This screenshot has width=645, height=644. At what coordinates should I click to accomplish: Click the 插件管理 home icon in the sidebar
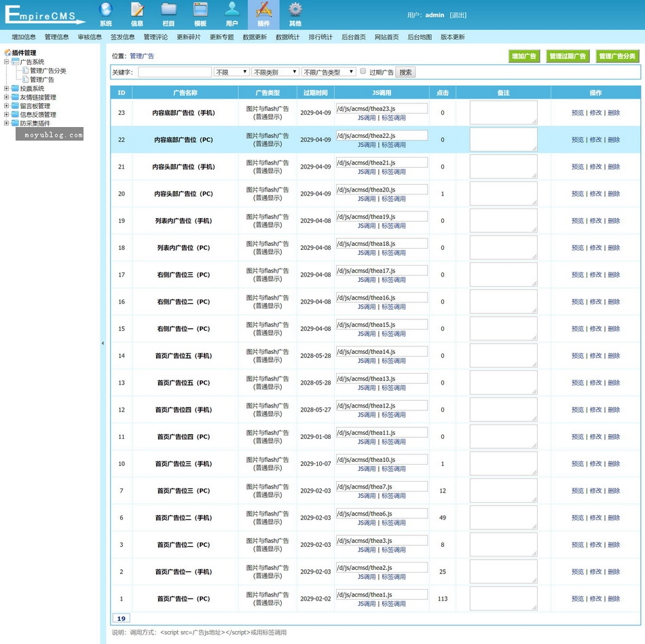click(7, 53)
